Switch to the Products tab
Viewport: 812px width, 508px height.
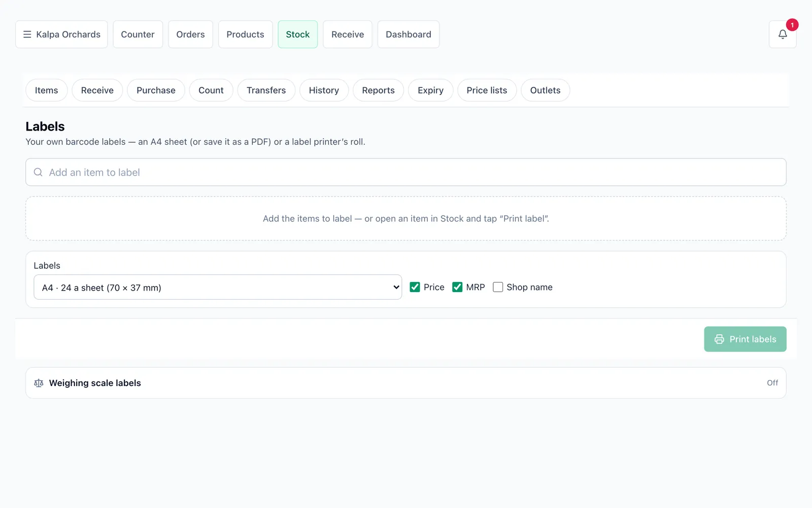245,35
